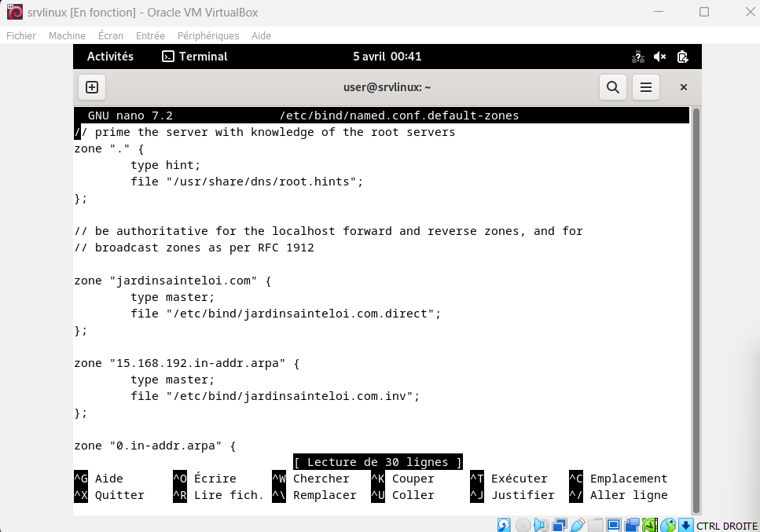The width and height of the screenshot is (760, 532).
Task: Open the date and time calendar
Action: [387, 57]
